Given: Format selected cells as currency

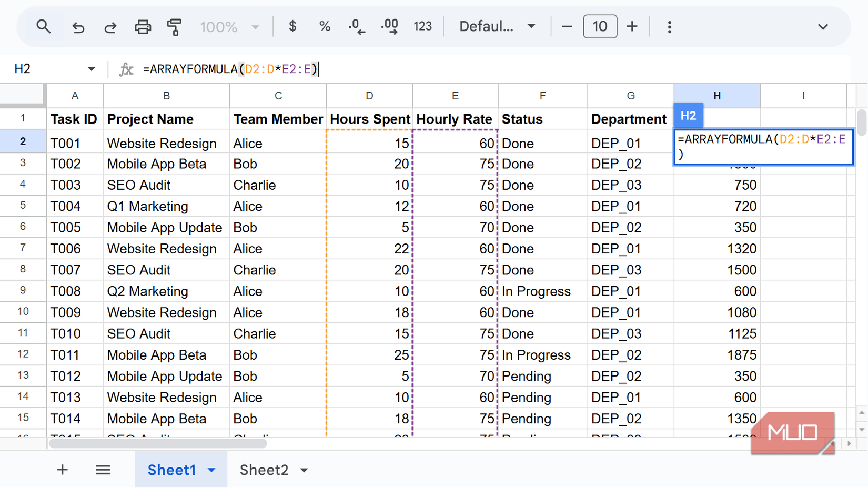Looking at the screenshot, I should pos(292,26).
